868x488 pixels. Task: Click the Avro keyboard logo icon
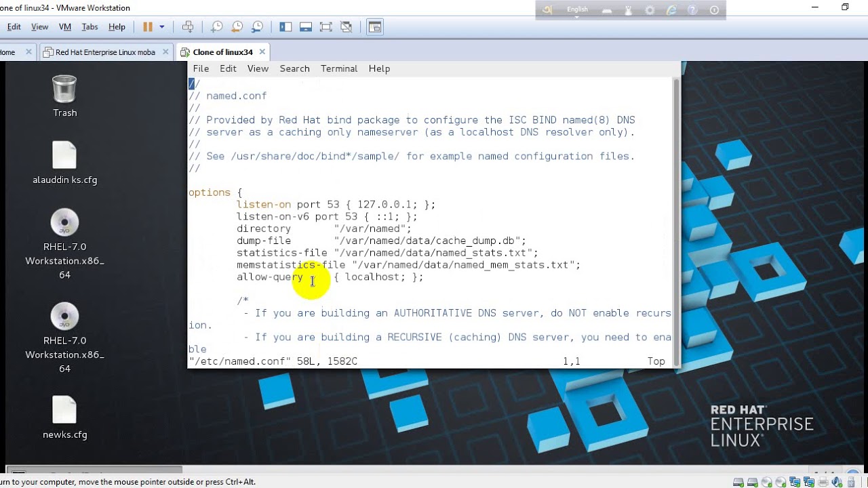point(548,9)
